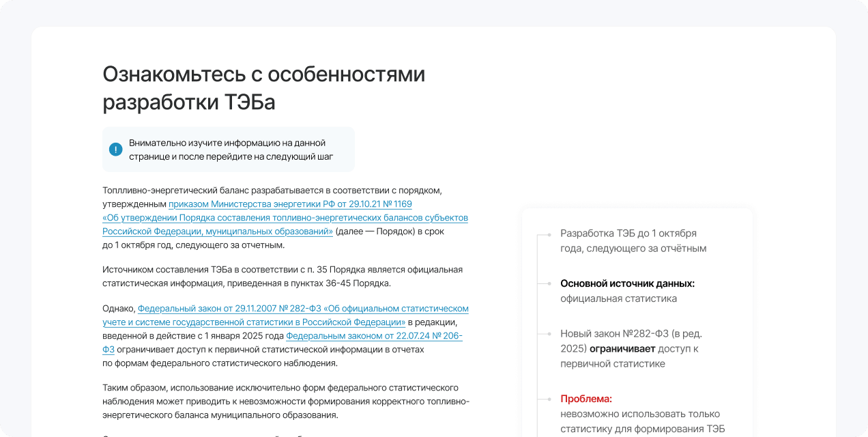Open the Ministry of Energy order № 1169 link
This screenshot has height=437, width=868.
point(290,204)
